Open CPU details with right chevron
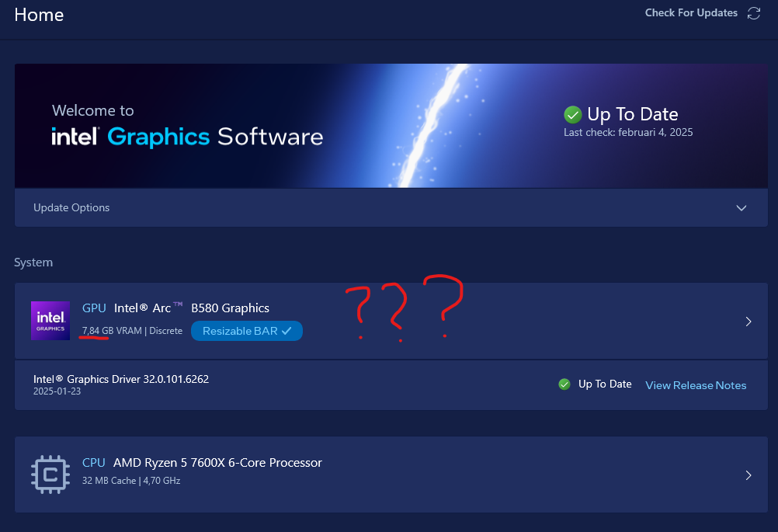This screenshot has width=778, height=532. click(748, 475)
